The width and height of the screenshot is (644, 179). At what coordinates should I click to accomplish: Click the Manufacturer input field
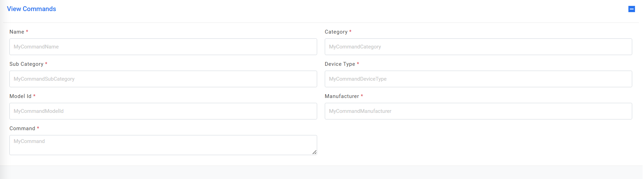click(x=478, y=111)
